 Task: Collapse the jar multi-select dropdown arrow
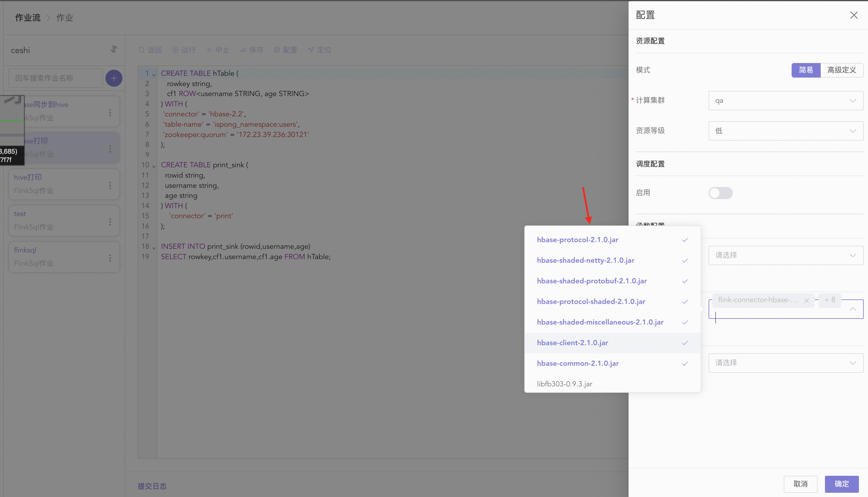click(853, 309)
